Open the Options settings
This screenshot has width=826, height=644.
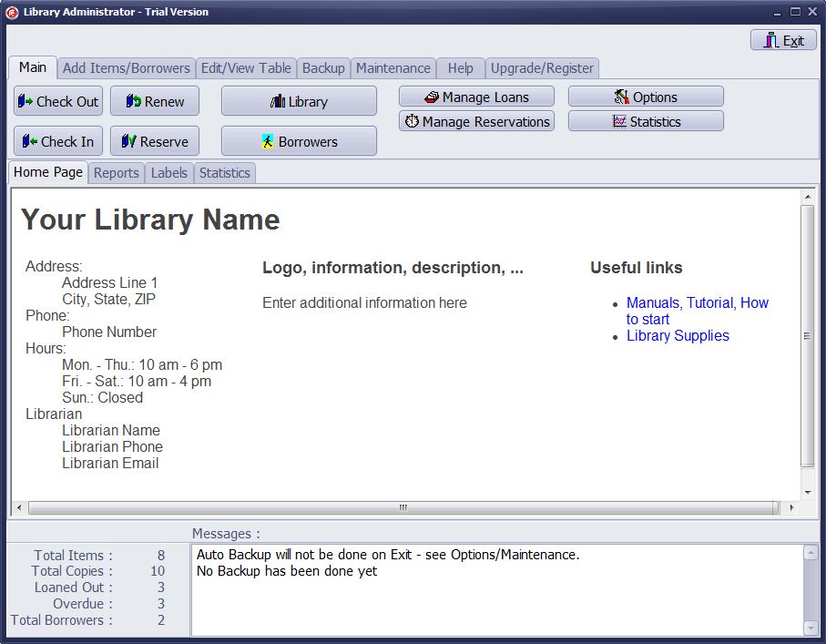coord(645,96)
